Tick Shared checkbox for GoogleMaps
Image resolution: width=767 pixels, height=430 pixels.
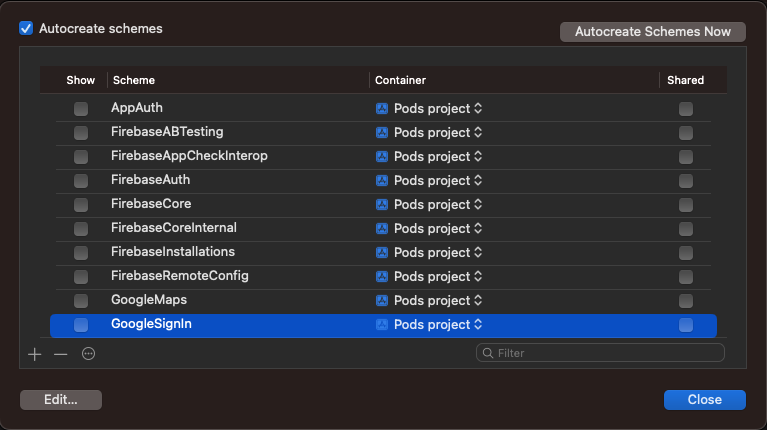pyautogui.click(x=686, y=301)
